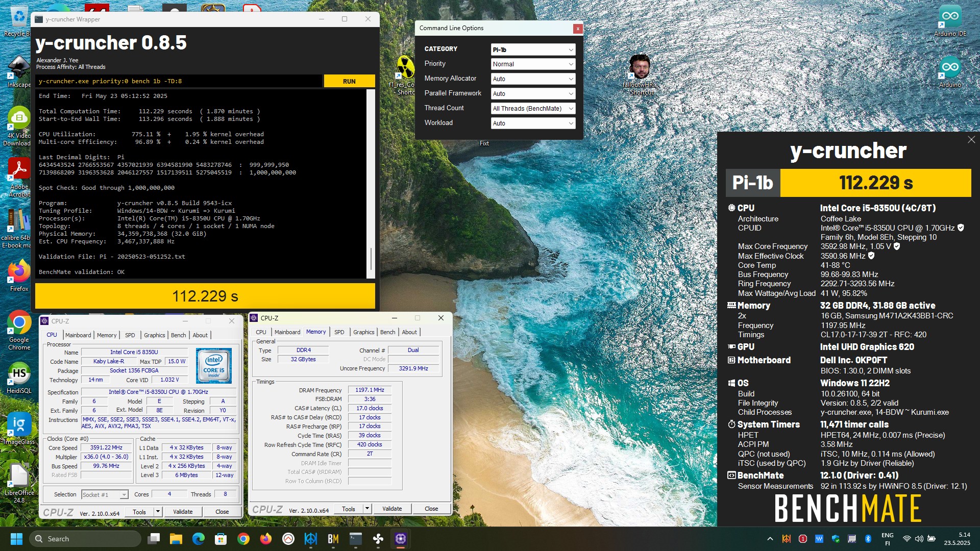980x551 pixels.
Task: Click Validate in the left CPU-Z window
Action: pos(183,512)
